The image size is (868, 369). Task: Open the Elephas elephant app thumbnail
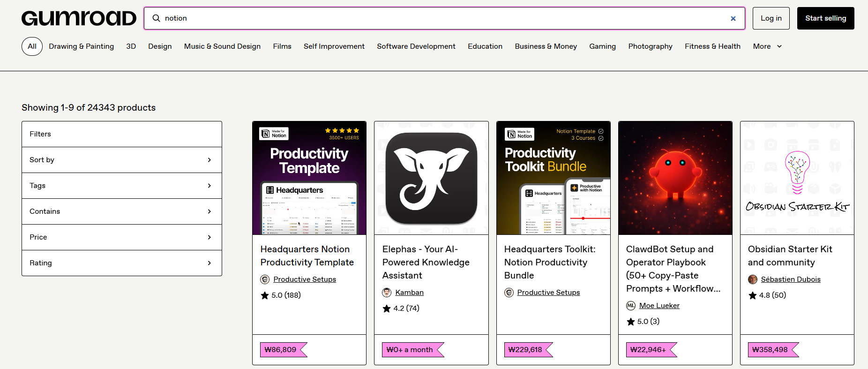point(431,178)
